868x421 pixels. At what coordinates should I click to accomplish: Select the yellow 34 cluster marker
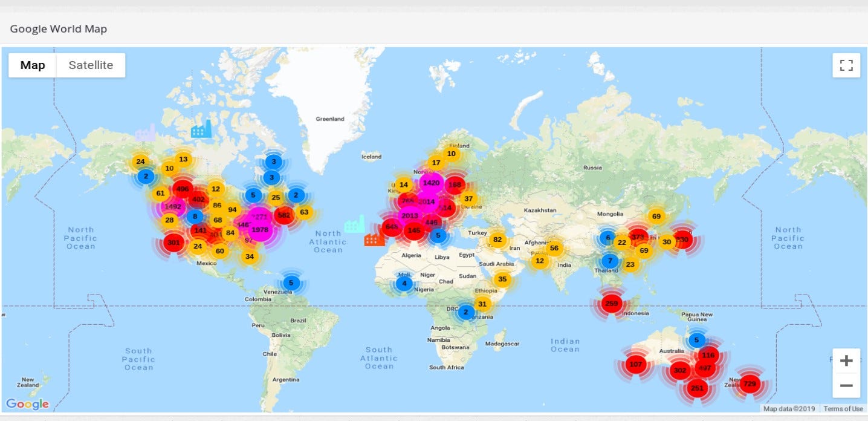pyautogui.click(x=250, y=256)
